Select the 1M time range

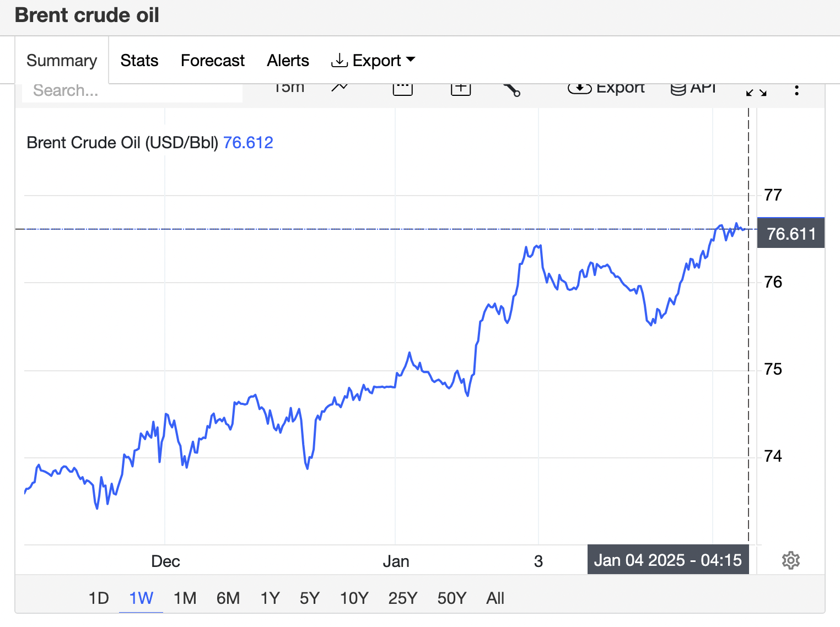point(185,598)
